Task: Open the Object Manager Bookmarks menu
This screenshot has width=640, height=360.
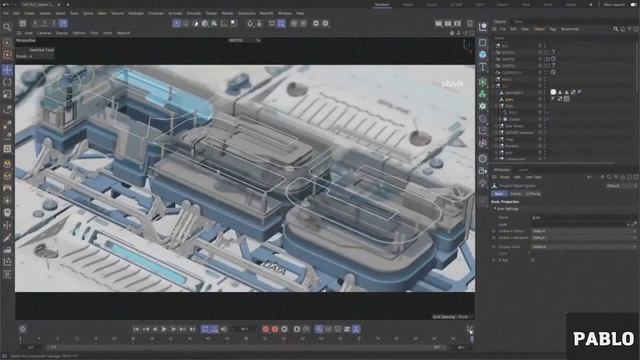Action: coord(570,29)
